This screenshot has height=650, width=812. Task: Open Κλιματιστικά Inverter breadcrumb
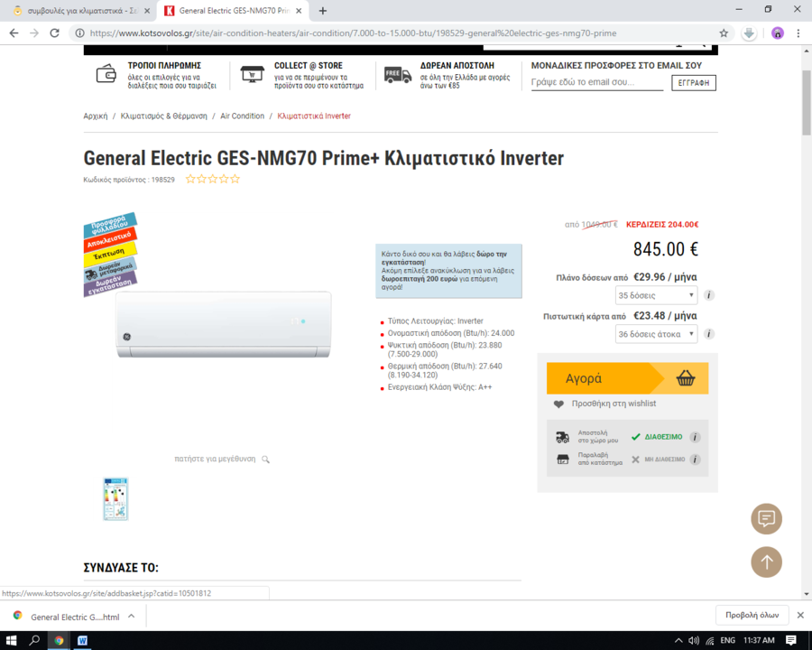coord(314,116)
